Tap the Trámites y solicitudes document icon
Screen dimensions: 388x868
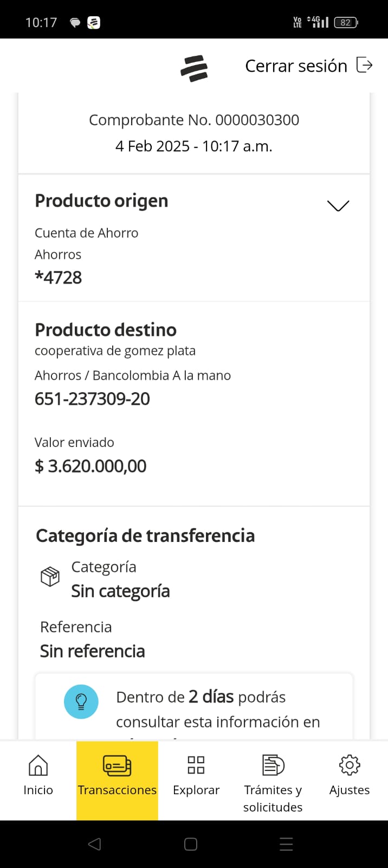(273, 765)
